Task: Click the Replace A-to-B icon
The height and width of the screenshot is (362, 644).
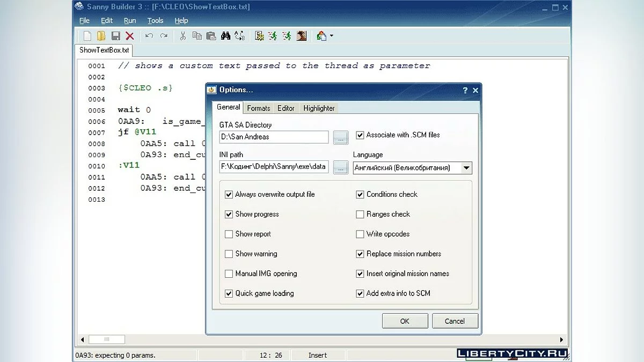Action: click(239, 36)
